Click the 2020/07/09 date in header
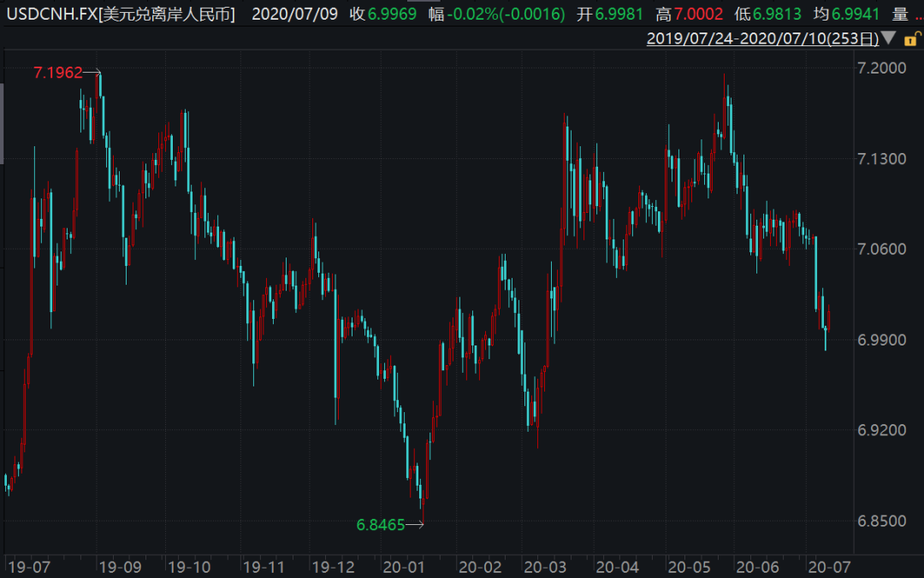924x578 pixels. coord(294,15)
